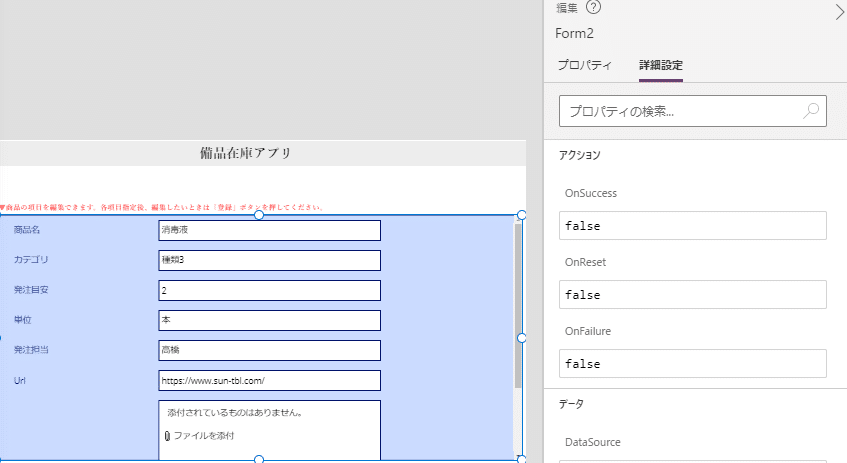Click the 発注目安 field label

[31, 290]
